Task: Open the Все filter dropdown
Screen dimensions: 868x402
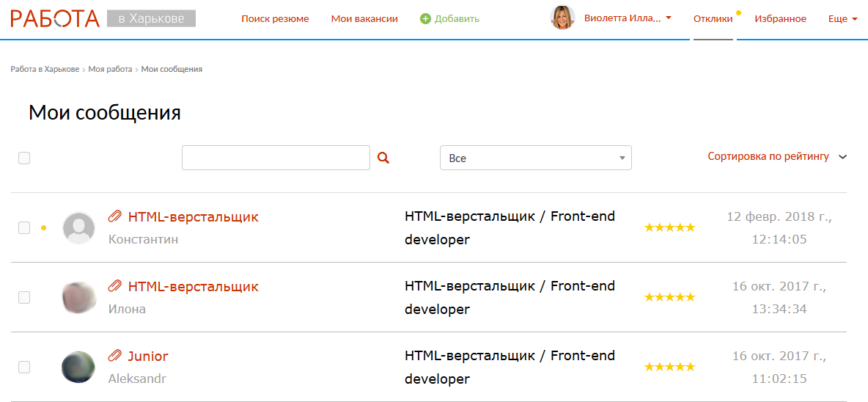Action: pyautogui.click(x=535, y=158)
